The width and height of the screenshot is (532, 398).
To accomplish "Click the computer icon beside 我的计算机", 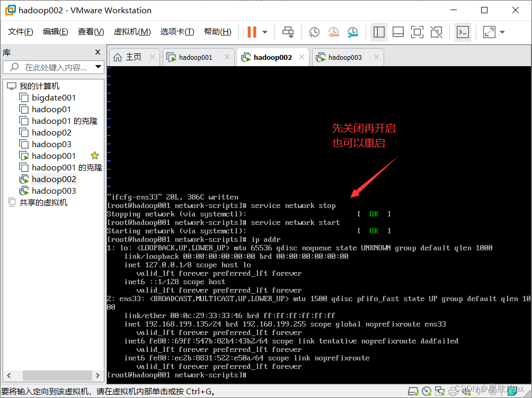I will pyautogui.click(x=12, y=86).
